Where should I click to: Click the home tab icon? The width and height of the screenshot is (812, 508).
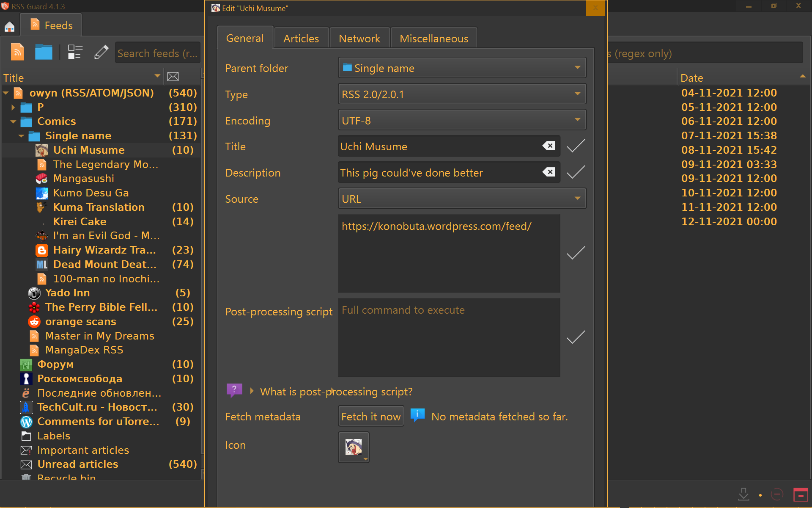tap(9, 26)
